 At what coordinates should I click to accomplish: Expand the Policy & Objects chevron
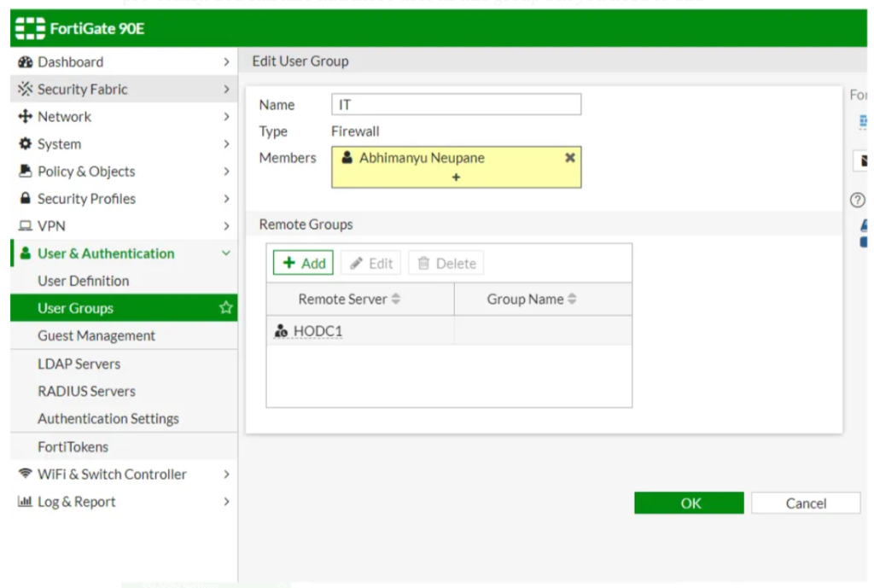pos(226,171)
